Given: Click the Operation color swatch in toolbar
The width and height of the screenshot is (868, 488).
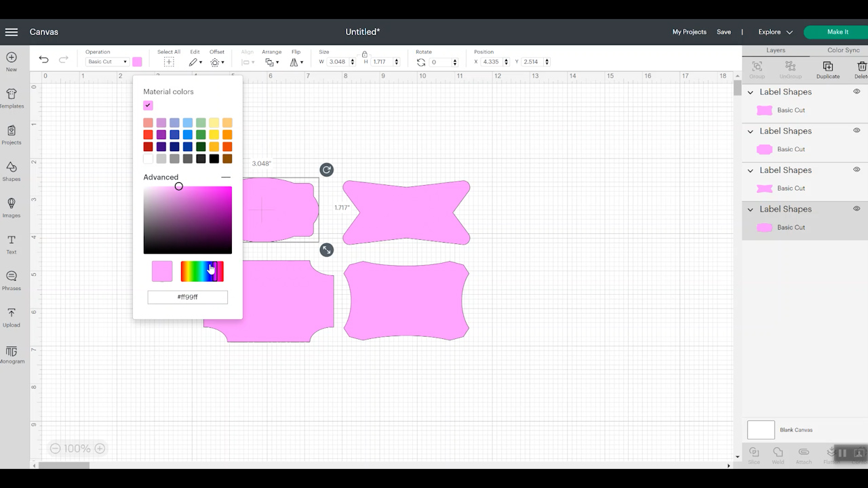Looking at the screenshot, I should tap(137, 62).
